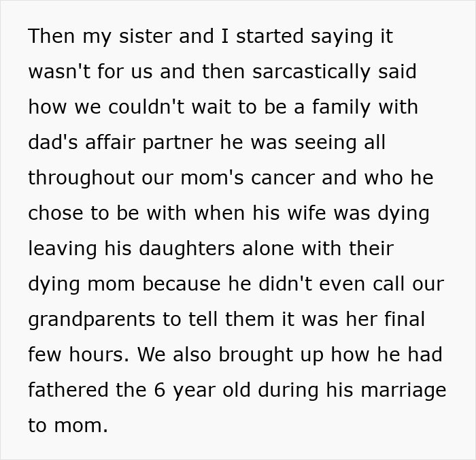Image resolution: width=476 pixels, height=460 pixels.
Task: Click the word 'chose' at line start
Action: (x=56, y=213)
